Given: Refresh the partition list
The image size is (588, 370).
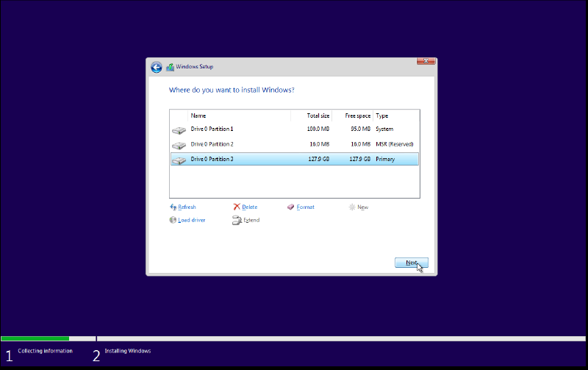Looking at the screenshot, I should (187, 207).
